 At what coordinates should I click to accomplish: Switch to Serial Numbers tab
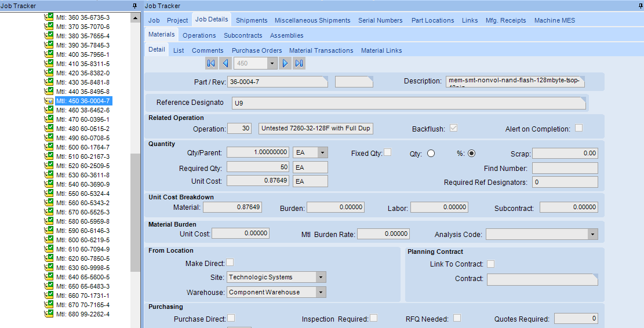380,20
